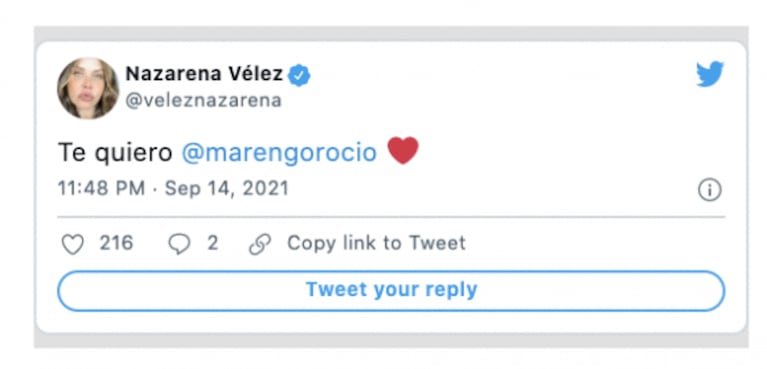Screen dimensions: 767x369
Task: Click the 216 likes count
Action: point(116,243)
